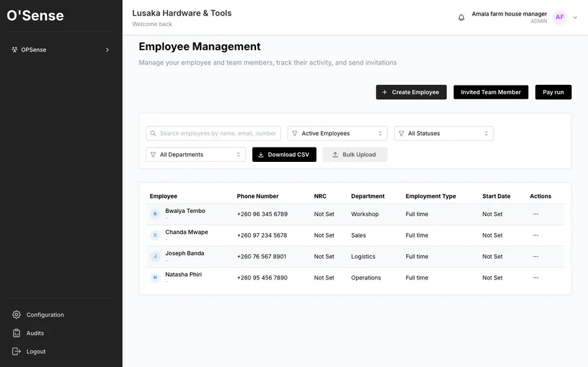Click the Employee column header
Viewport: 588px width, 367px height.
tap(163, 196)
